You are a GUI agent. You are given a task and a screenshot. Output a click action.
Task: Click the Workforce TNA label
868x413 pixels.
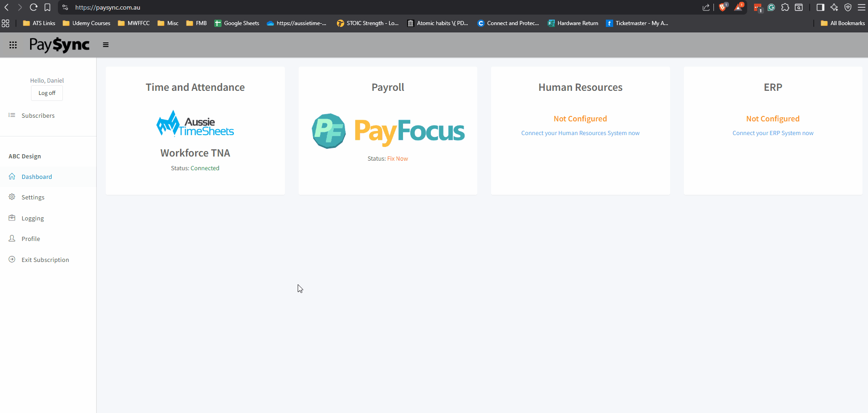[195, 153]
